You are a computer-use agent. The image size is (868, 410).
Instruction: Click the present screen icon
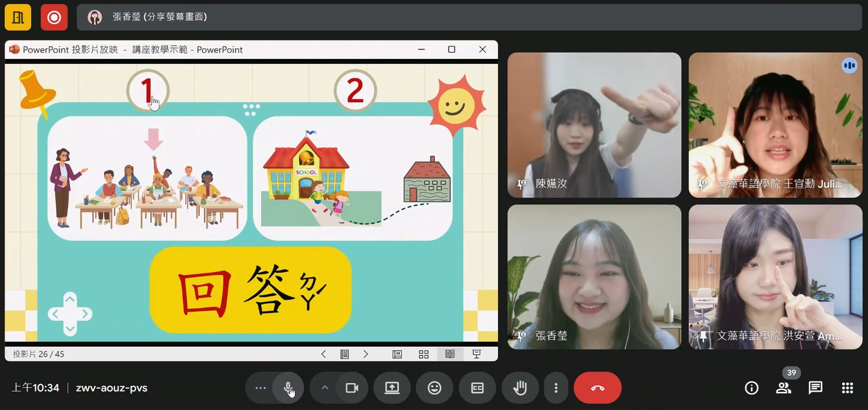coord(392,388)
